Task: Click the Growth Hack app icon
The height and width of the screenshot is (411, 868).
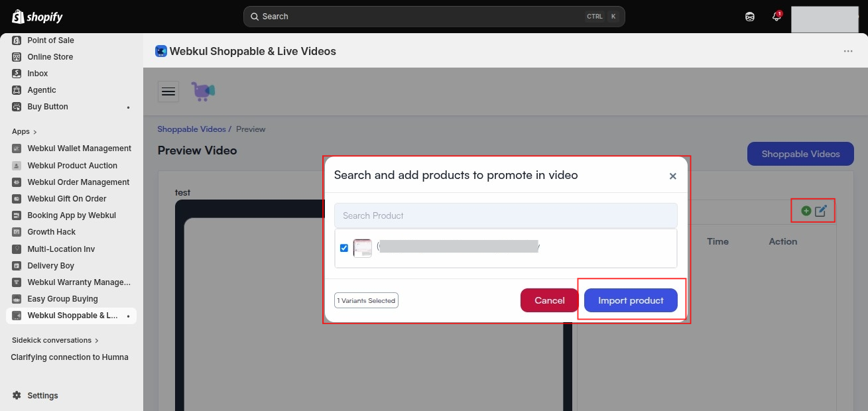Action: point(17,232)
